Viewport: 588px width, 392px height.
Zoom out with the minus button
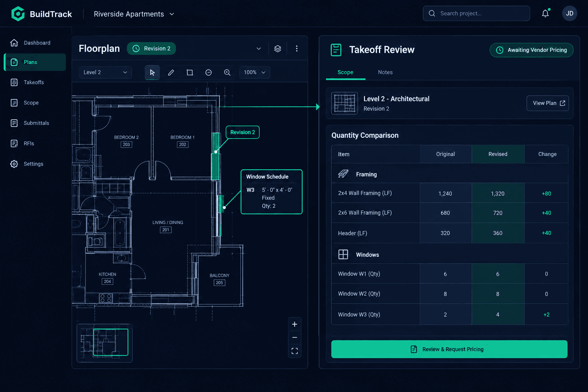pos(294,338)
